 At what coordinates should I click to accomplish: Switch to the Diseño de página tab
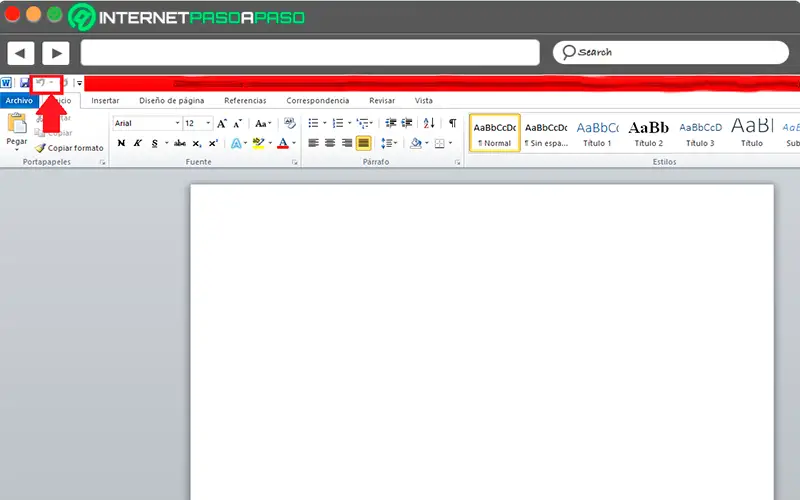171,101
